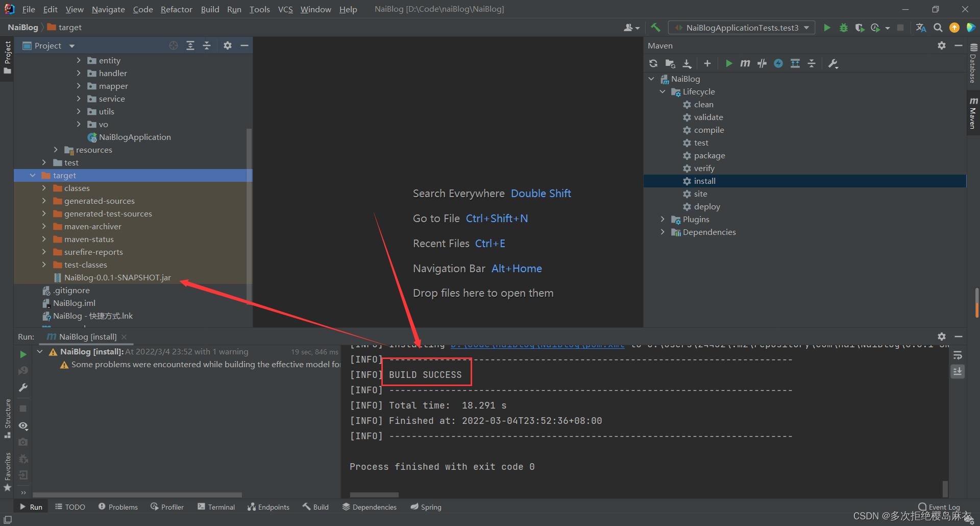Select NaiBlog-0.0.1-SNAPSHOT.jar file
Image resolution: width=980 pixels, height=526 pixels.
tap(117, 277)
